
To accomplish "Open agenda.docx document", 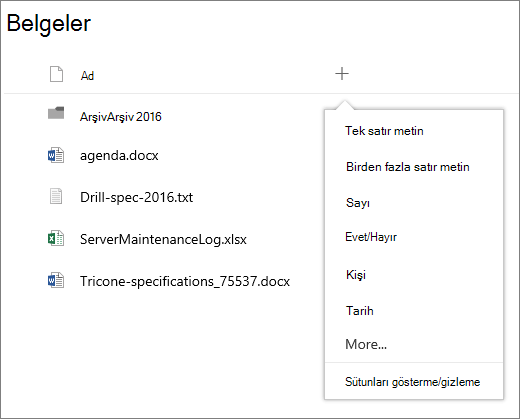I will tap(119, 156).
